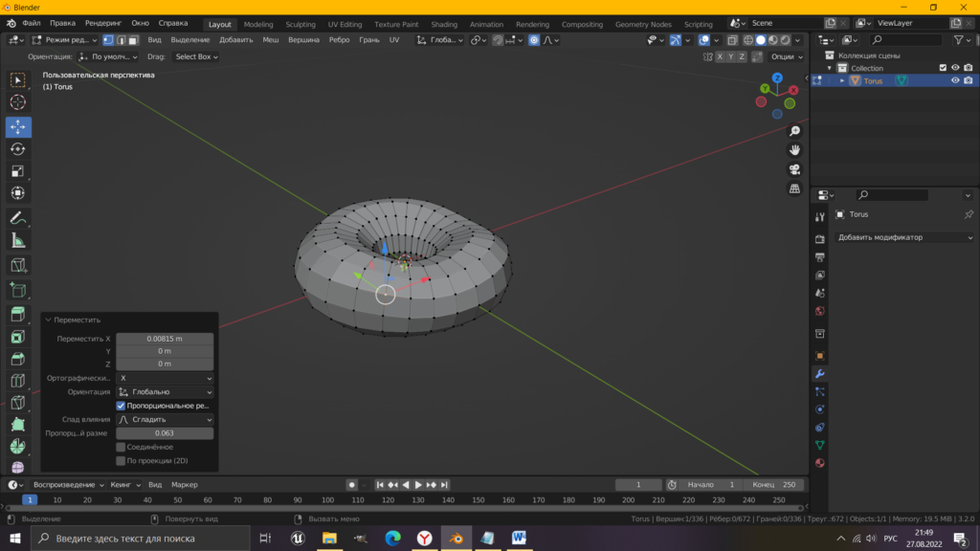
Task: Select the Move tool in left toolbar
Action: (18, 127)
